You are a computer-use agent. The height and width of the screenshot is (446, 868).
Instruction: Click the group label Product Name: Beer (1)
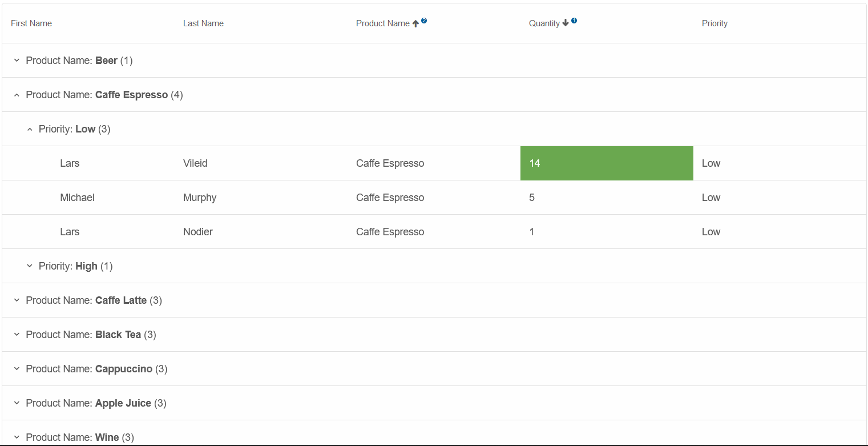[79, 61]
